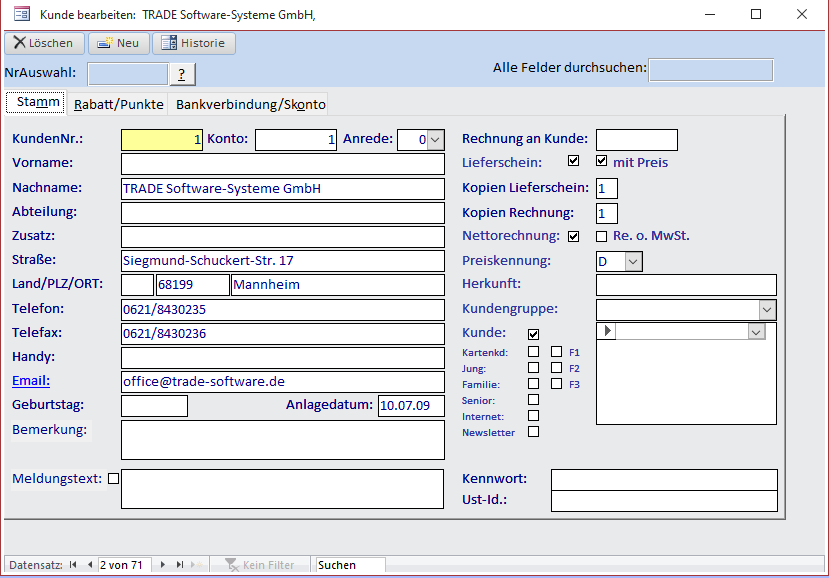Open the Anrede dropdown
Viewport: 829px width, 578px height.
tap(435, 140)
